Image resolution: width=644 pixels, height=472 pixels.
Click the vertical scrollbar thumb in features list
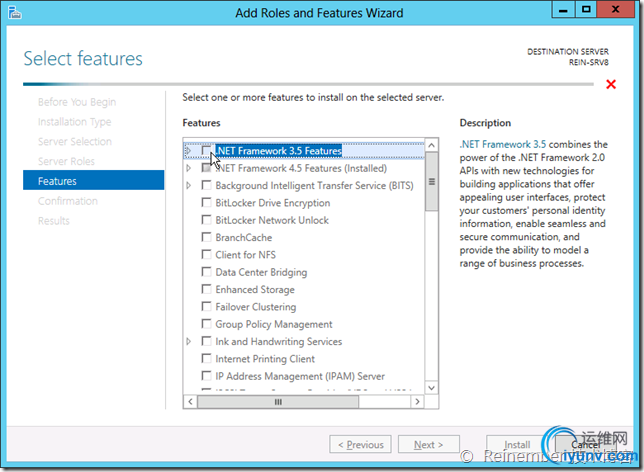pyautogui.click(x=431, y=182)
